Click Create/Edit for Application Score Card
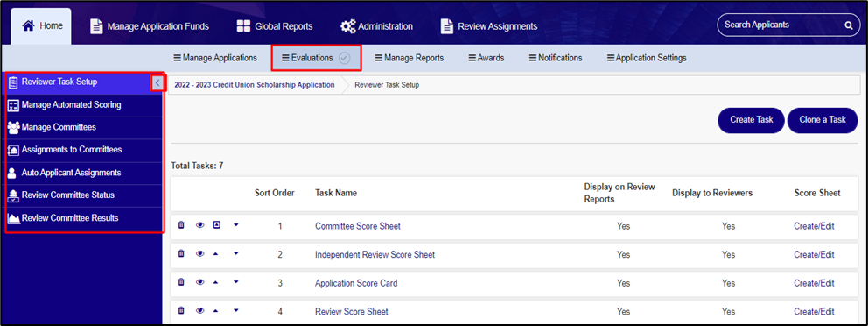Viewport: 868px width, 326px height. pyautogui.click(x=814, y=283)
